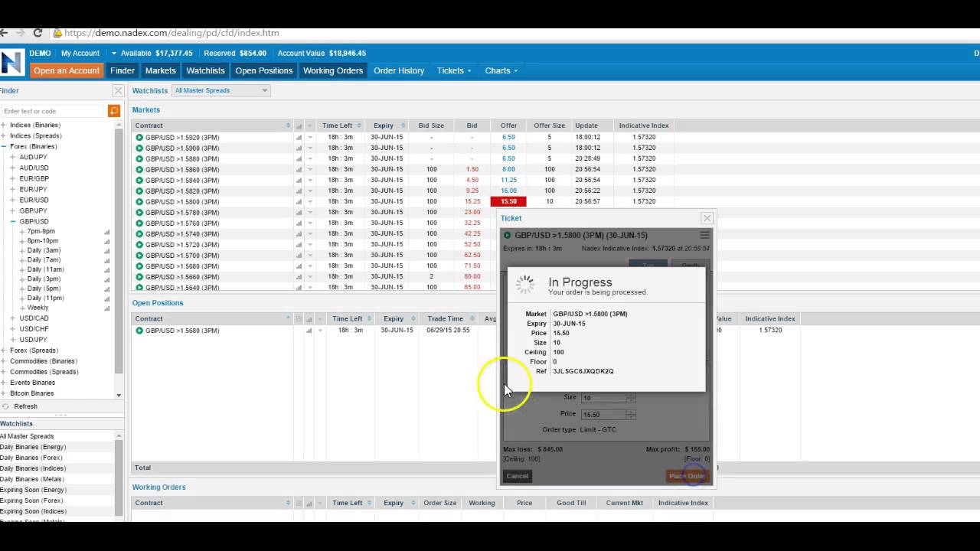Go to Open Positions menu tab
This screenshot has width=980, height=551.
coord(264,70)
